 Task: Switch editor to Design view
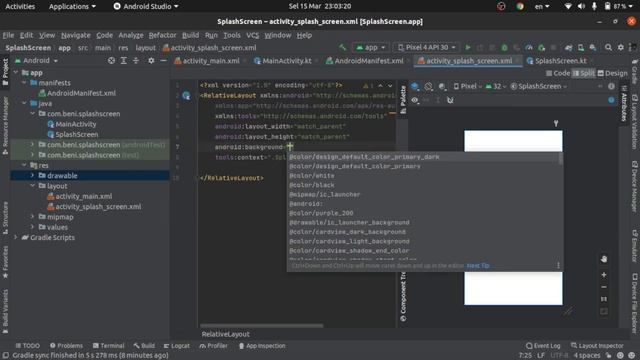[612, 73]
